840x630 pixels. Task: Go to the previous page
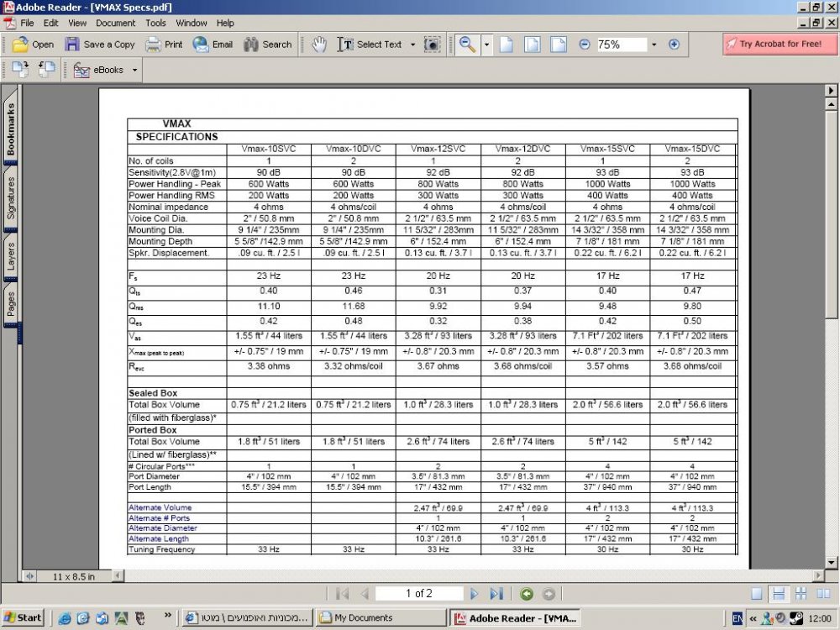click(365, 594)
